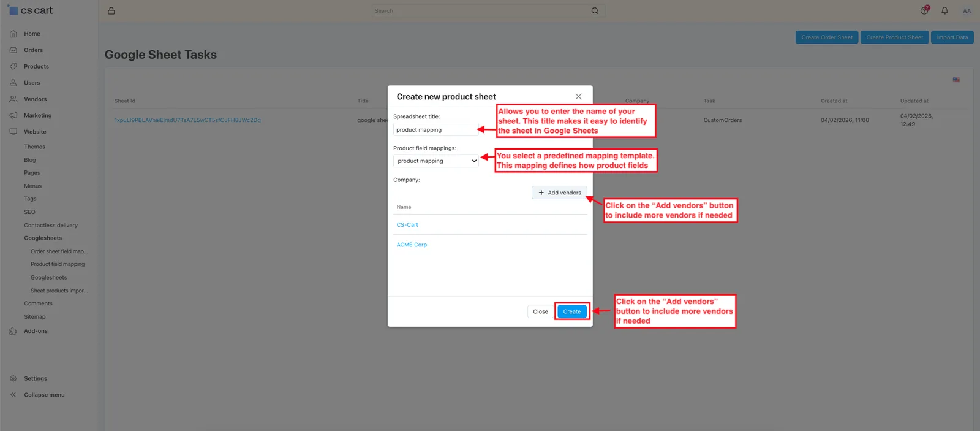Screen dimensions: 980x431
Task: Click the plus icon in Add vendors
Action: click(541, 193)
